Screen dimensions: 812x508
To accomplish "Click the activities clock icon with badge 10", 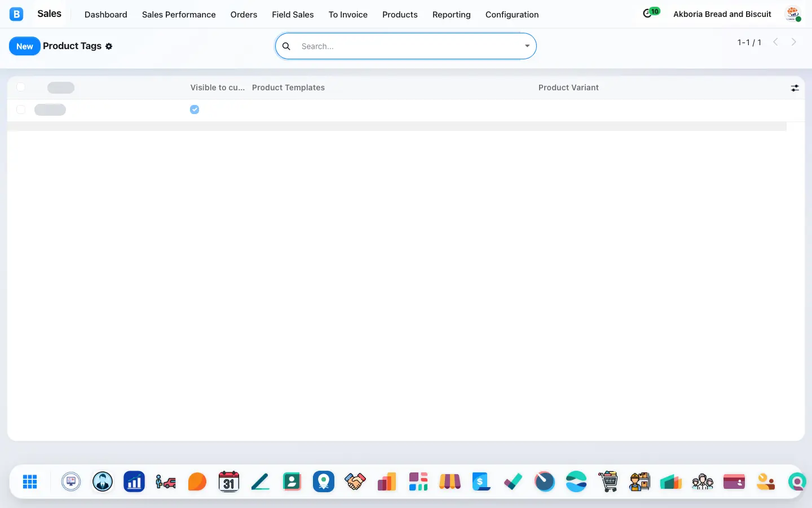I will 651,13.
